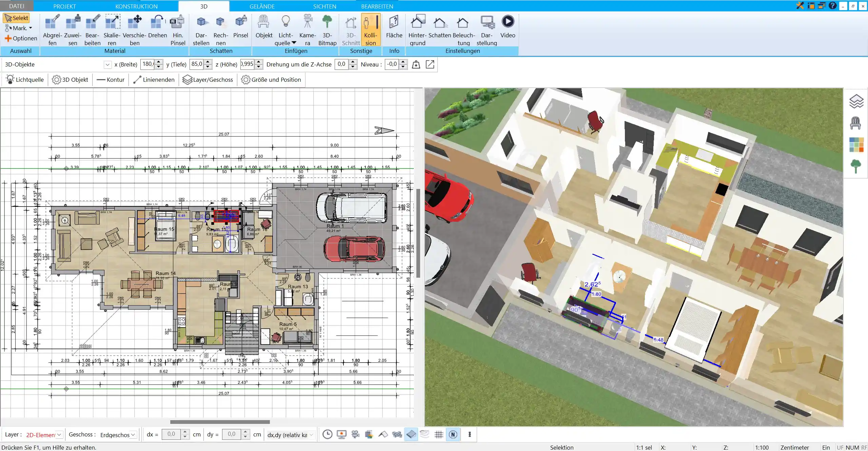The image size is (868, 451).
Task: Open the materials palette icon in the right sidebar
Action: coord(856,145)
